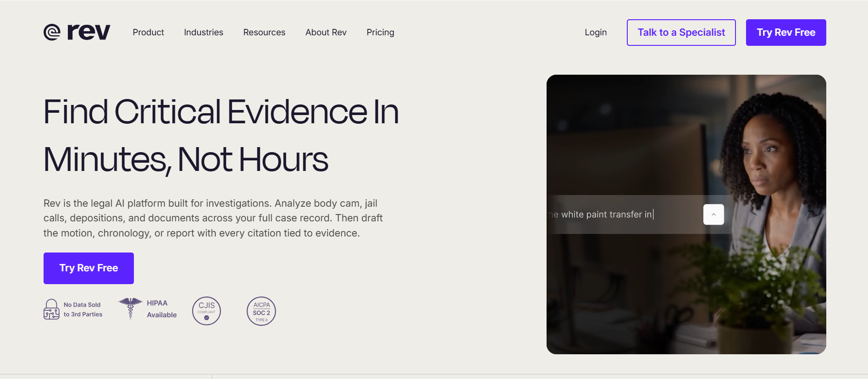Open the Industries menu
Image resolution: width=868 pixels, height=379 pixels.
(x=204, y=33)
